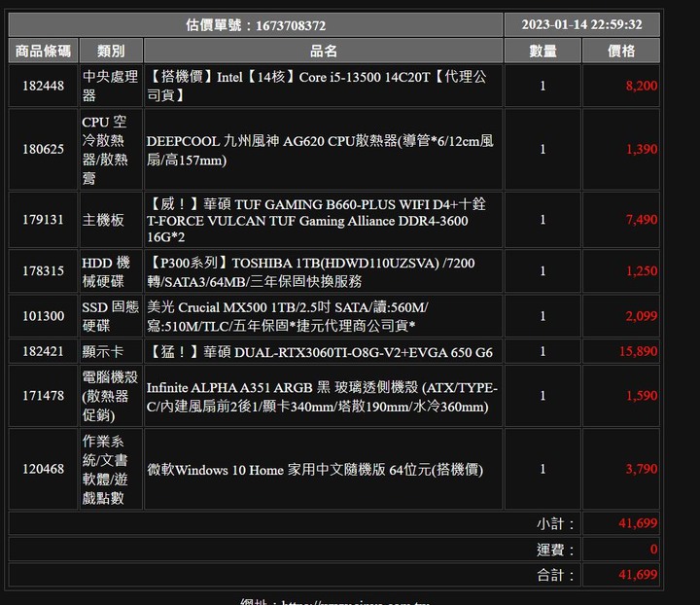Click quantity 1 in the Windows 10 row
700x605 pixels.
pos(542,469)
